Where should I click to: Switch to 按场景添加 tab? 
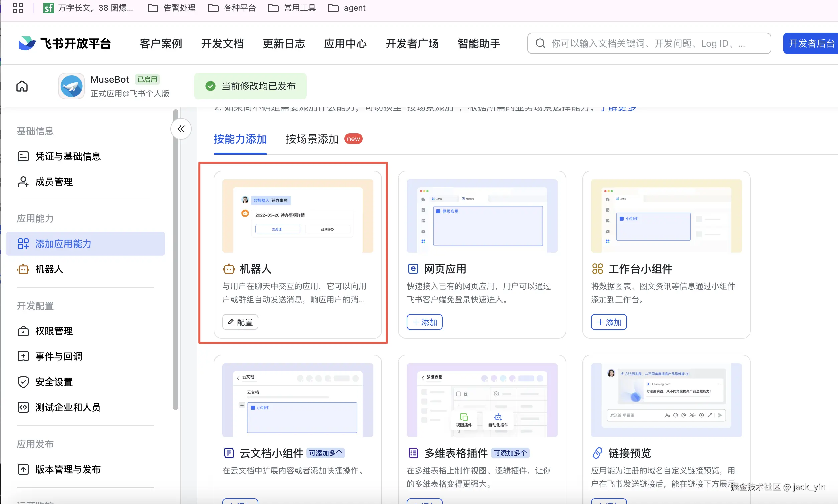tap(312, 139)
